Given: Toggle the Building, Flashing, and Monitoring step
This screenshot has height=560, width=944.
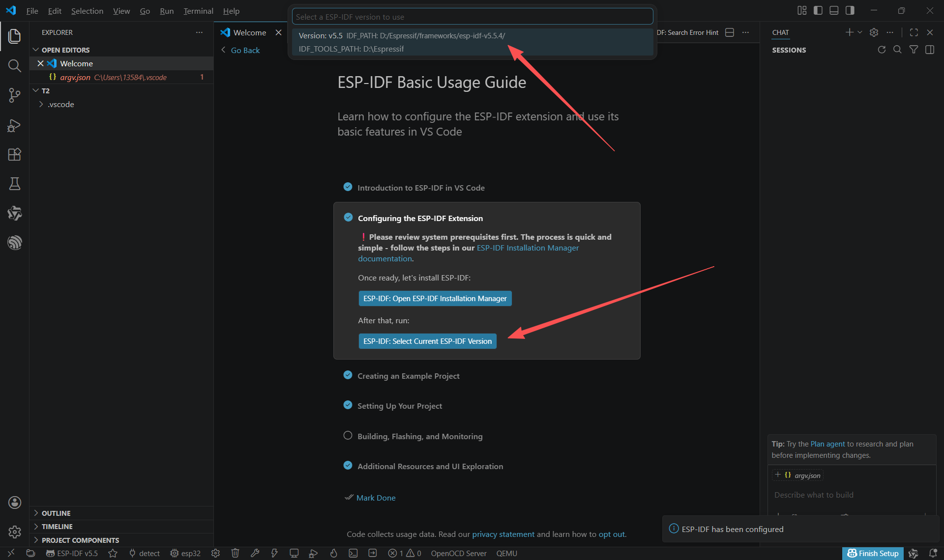Looking at the screenshot, I should 348,436.
